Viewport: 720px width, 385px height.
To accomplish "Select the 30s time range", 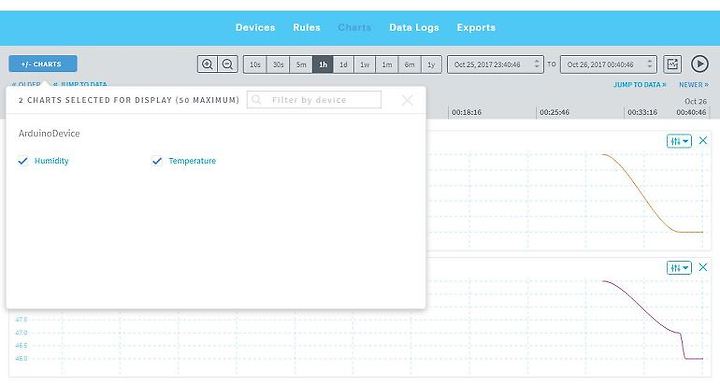I will pos(278,64).
